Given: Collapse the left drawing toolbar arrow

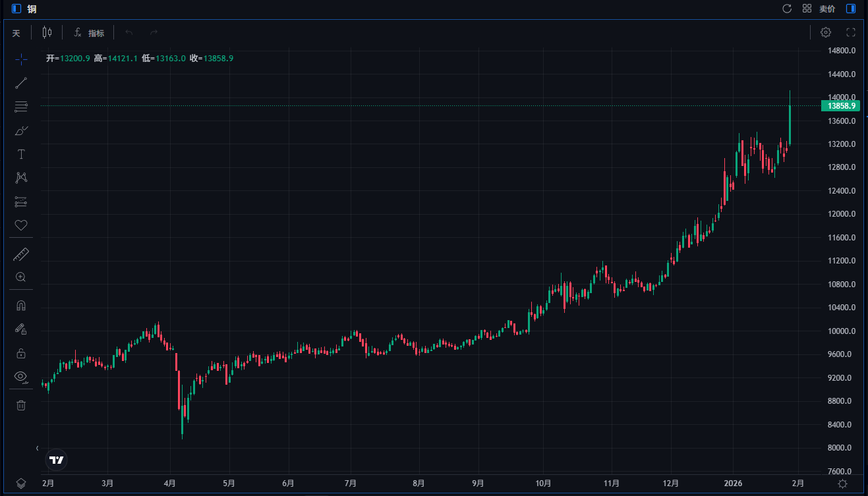Looking at the screenshot, I should 37,448.
